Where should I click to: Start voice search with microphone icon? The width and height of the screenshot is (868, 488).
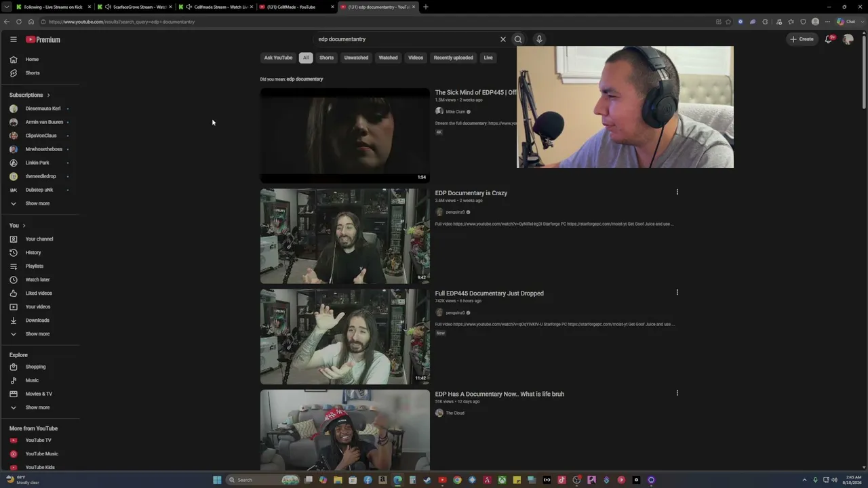[539, 39]
